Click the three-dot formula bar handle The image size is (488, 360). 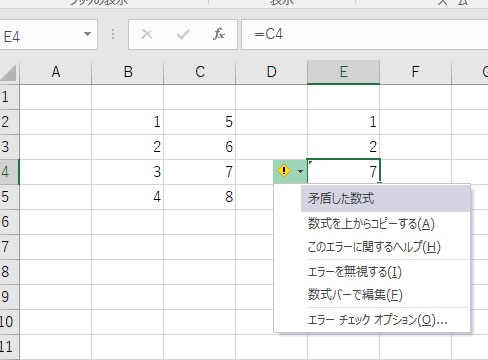(113, 34)
